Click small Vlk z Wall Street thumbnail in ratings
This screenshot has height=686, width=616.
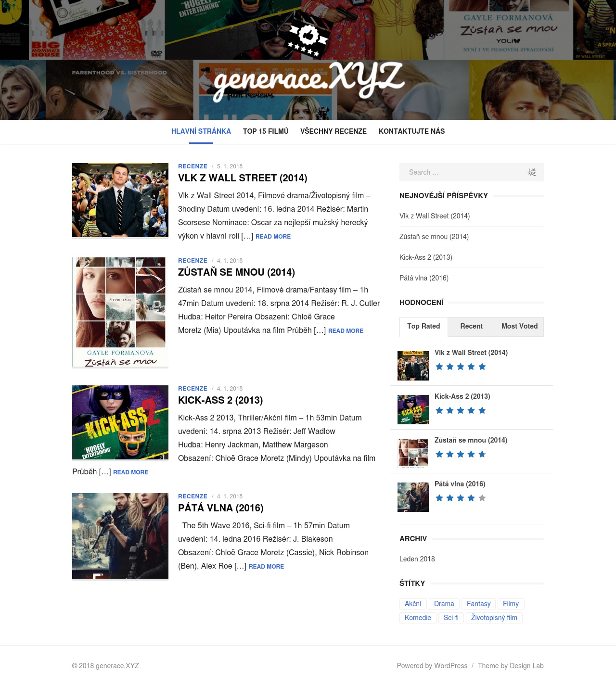click(413, 366)
